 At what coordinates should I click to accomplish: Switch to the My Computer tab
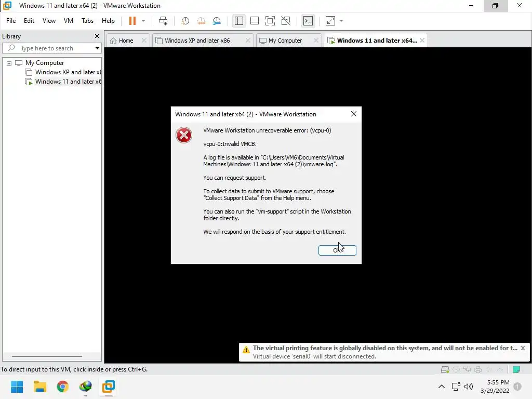pyautogui.click(x=285, y=41)
